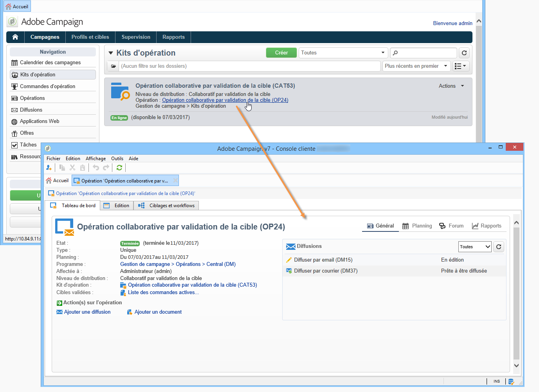Image resolution: width=539 pixels, height=392 pixels.
Task: Select the Général view of the operation
Action: pyautogui.click(x=380, y=226)
